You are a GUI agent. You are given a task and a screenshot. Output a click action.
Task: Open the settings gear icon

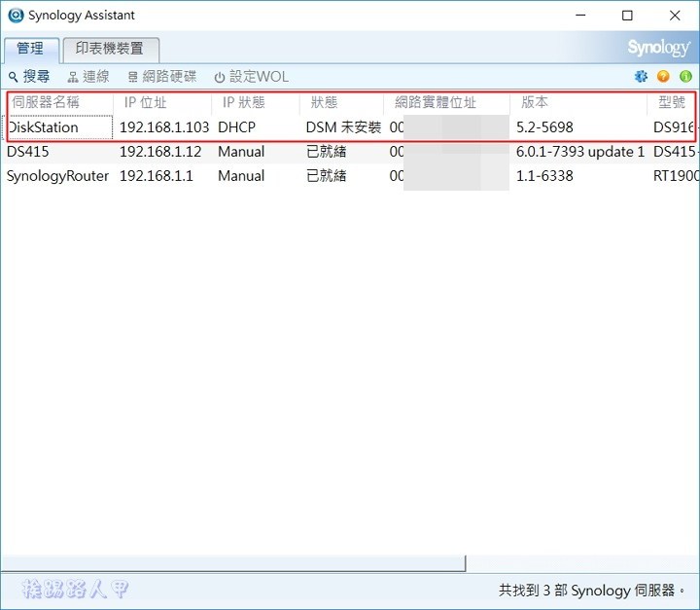[641, 77]
